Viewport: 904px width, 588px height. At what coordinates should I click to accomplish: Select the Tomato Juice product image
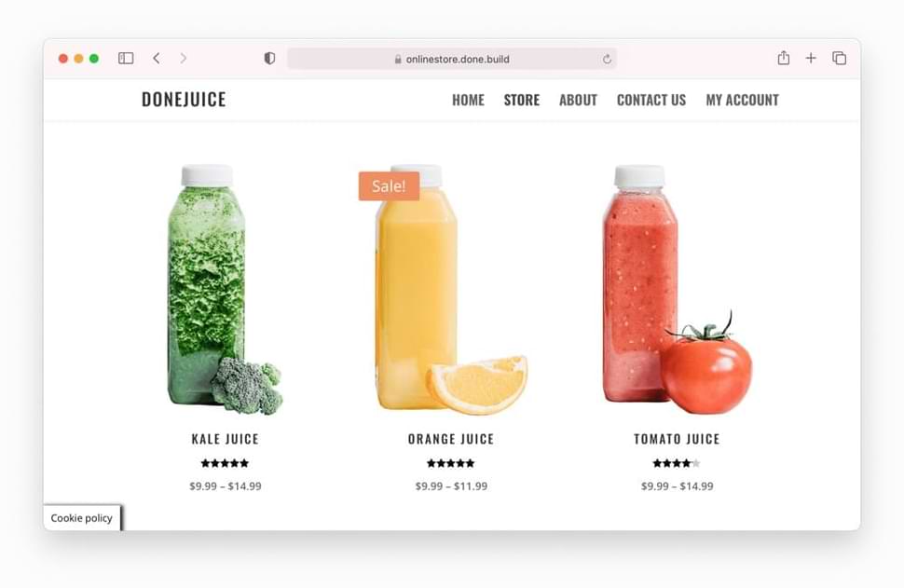[x=677, y=290]
